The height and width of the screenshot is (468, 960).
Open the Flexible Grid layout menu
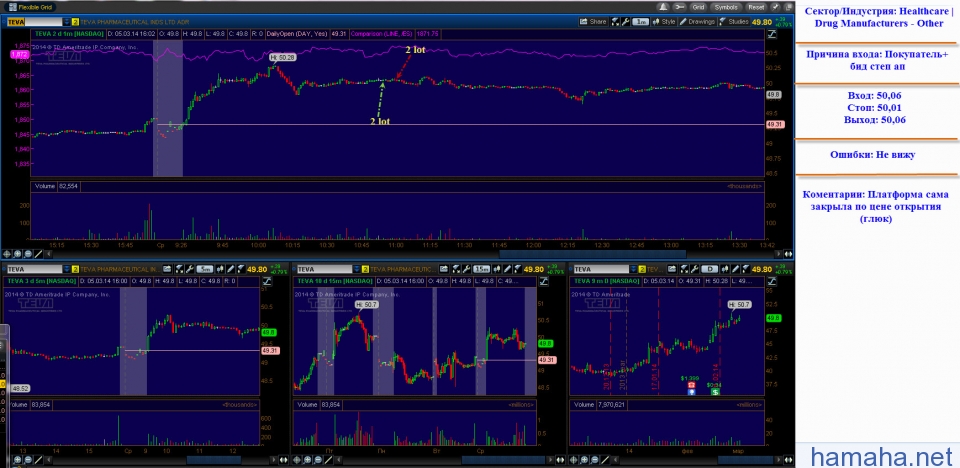32,7
